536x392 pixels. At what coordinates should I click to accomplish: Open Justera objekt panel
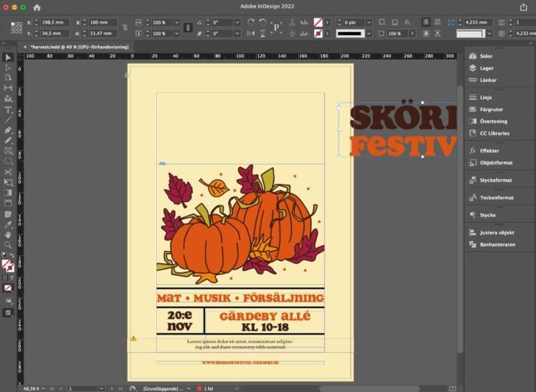(x=497, y=233)
